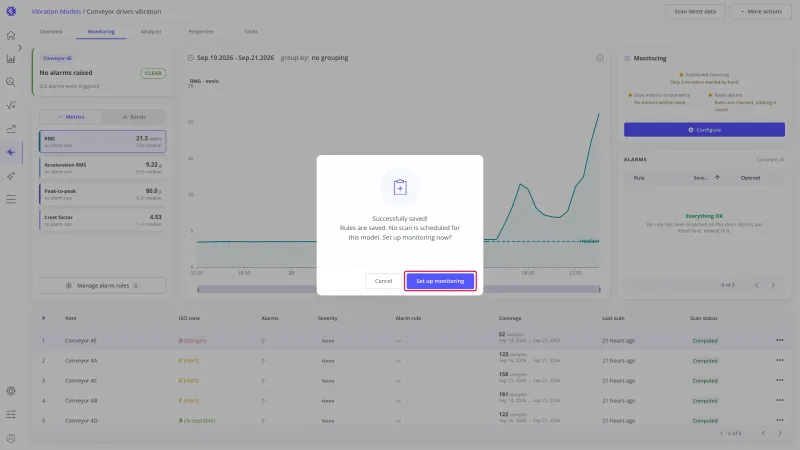Click the app logo in top-left corner
This screenshot has width=800, height=450.
(x=11, y=11)
